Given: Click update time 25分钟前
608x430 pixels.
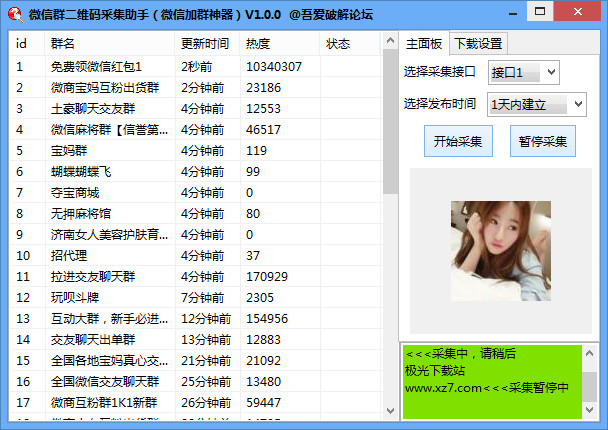Looking at the screenshot, I should point(206,382).
